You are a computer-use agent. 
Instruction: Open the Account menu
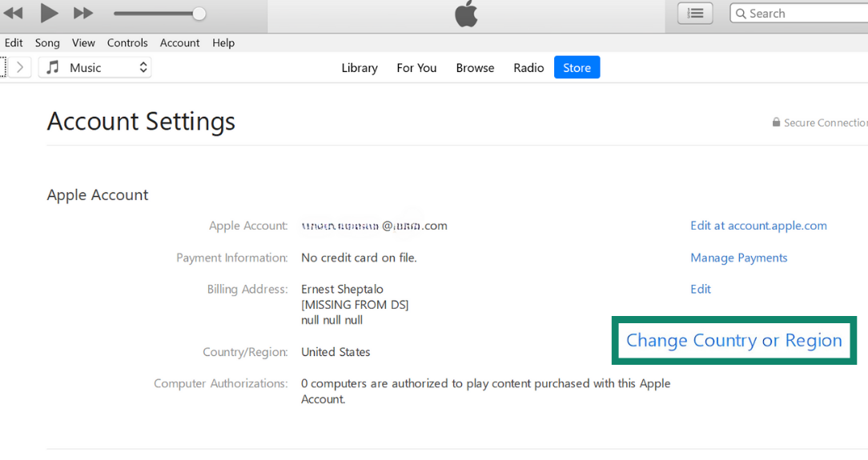coord(179,42)
